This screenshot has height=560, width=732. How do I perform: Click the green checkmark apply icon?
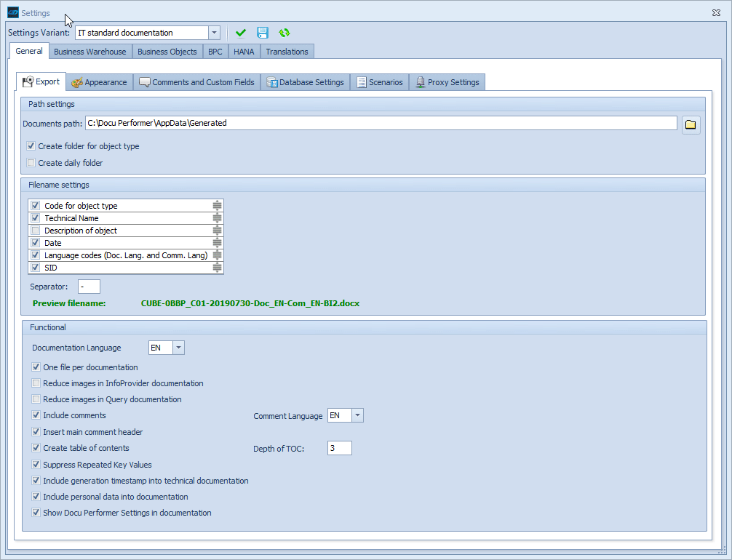click(241, 33)
